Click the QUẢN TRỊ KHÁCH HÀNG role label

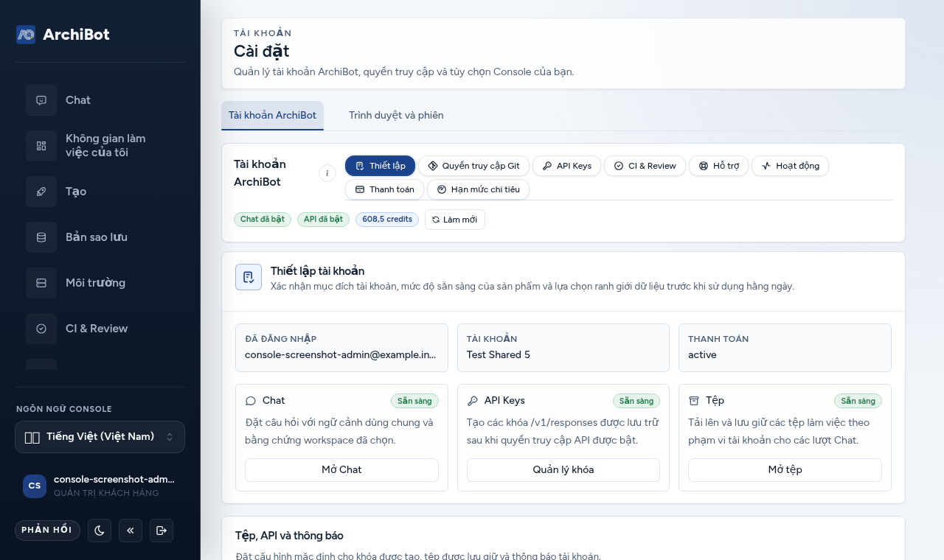(x=106, y=493)
